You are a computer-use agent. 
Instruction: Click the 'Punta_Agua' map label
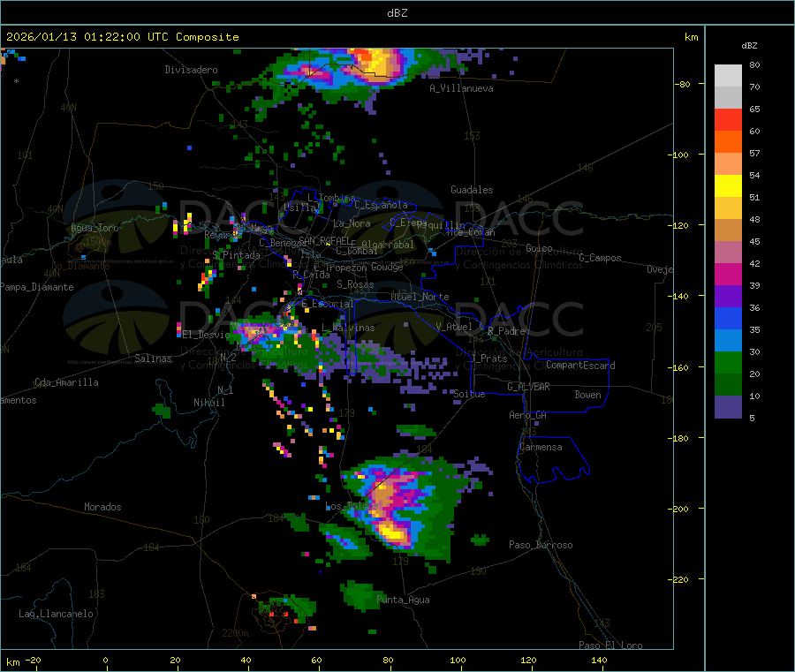click(403, 600)
